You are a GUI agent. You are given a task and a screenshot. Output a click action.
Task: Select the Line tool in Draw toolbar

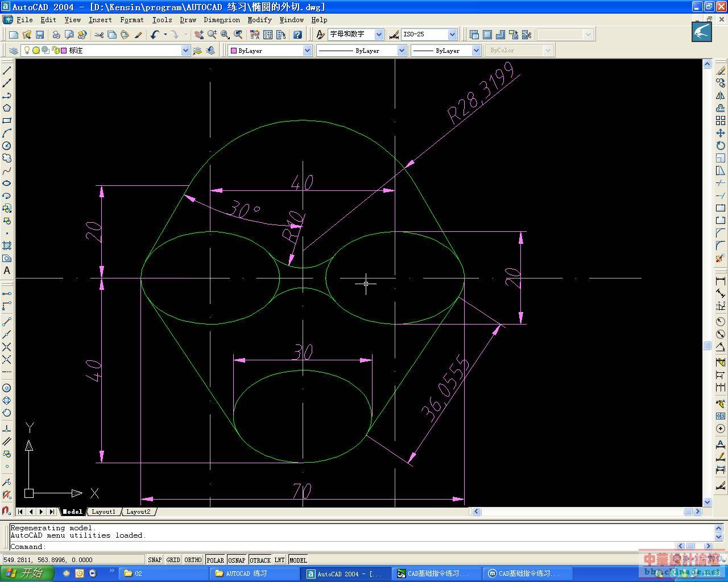point(7,70)
